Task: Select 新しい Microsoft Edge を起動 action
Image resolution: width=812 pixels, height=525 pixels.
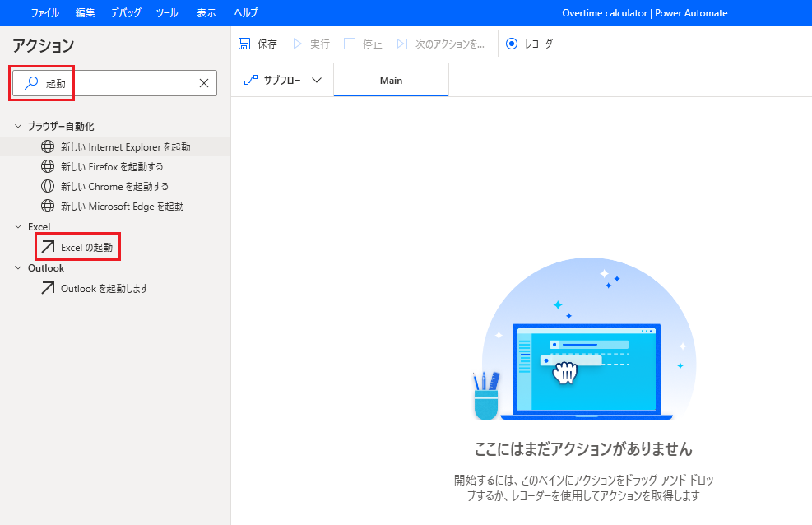Action: tap(110, 206)
